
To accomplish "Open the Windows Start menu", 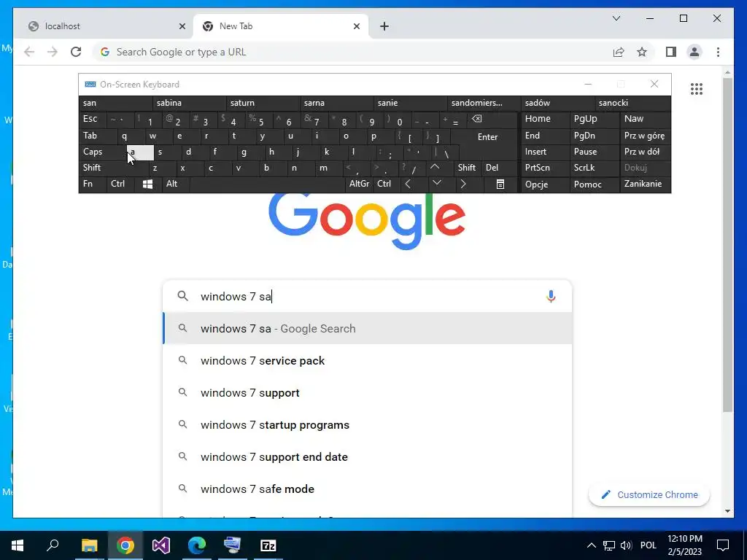I will 18,545.
